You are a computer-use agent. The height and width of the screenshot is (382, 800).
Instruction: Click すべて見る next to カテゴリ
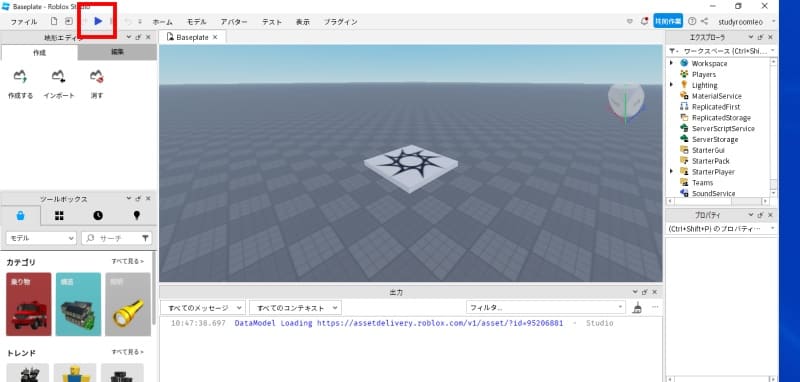pyautogui.click(x=128, y=262)
